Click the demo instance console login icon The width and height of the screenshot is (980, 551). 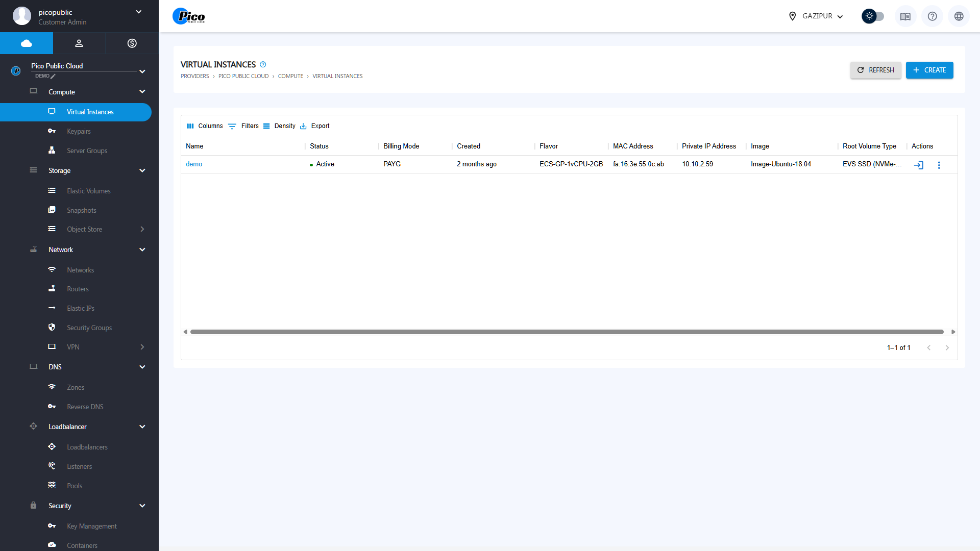tap(918, 165)
